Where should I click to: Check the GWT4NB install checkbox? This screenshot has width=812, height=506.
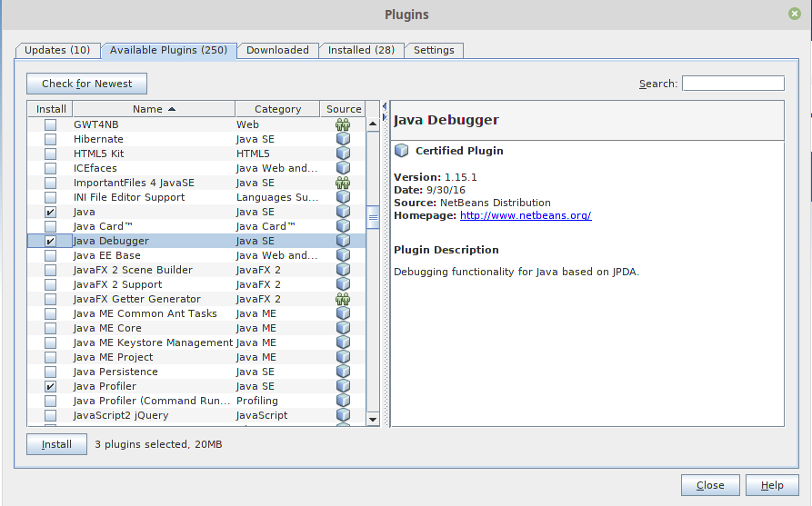pyautogui.click(x=50, y=124)
